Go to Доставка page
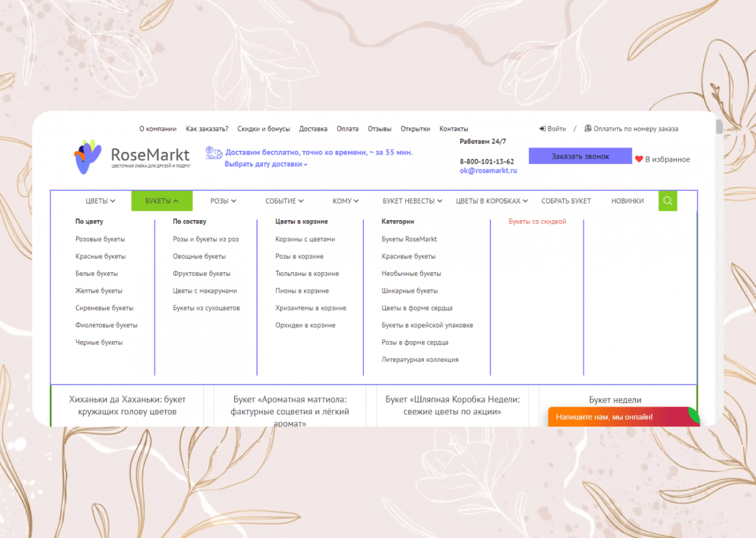The image size is (756, 538). click(x=313, y=129)
